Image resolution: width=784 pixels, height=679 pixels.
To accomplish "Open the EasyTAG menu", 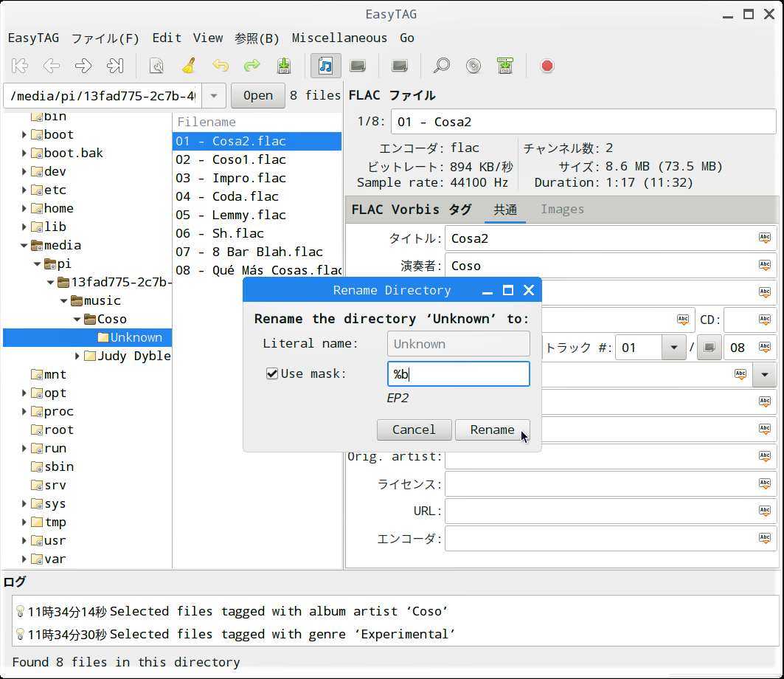I will (x=33, y=38).
